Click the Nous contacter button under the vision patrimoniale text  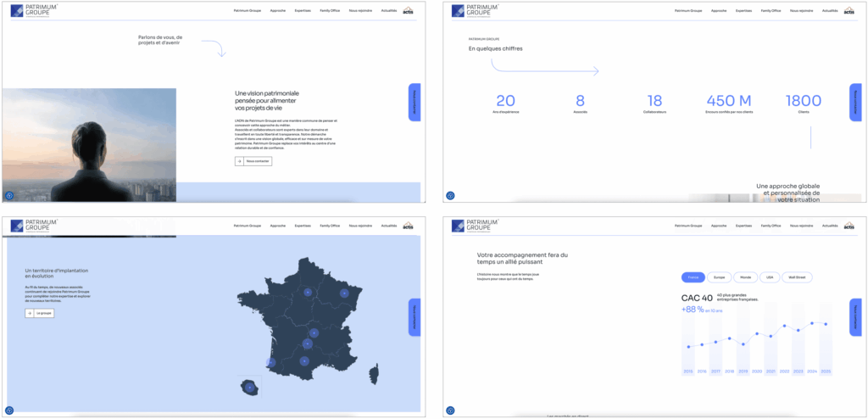[253, 161]
